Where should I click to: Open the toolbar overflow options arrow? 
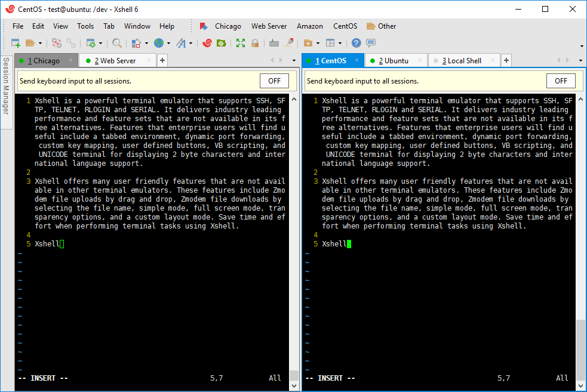pos(582,47)
